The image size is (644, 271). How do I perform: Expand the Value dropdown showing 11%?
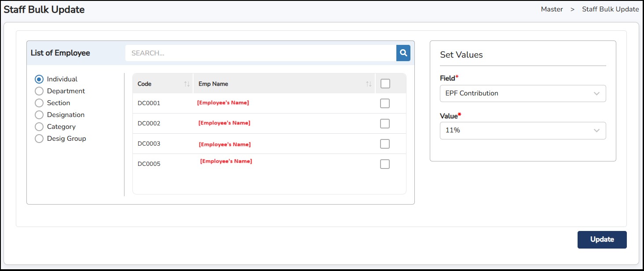(x=523, y=131)
